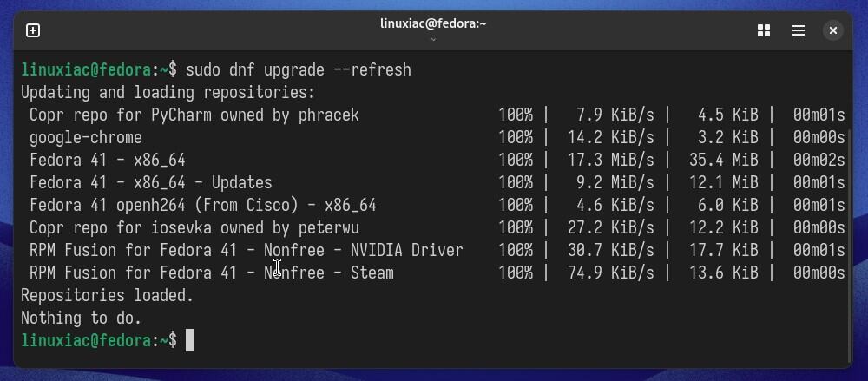Click 'Copr repo for PyCharm owned by phracek'
Viewport: 868px width, 381px height.
pyautogui.click(x=194, y=115)
